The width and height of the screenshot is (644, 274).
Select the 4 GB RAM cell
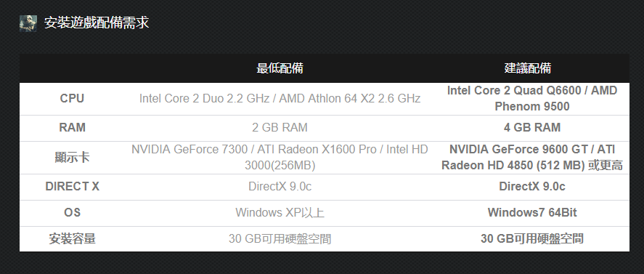(x=532, y=127)
